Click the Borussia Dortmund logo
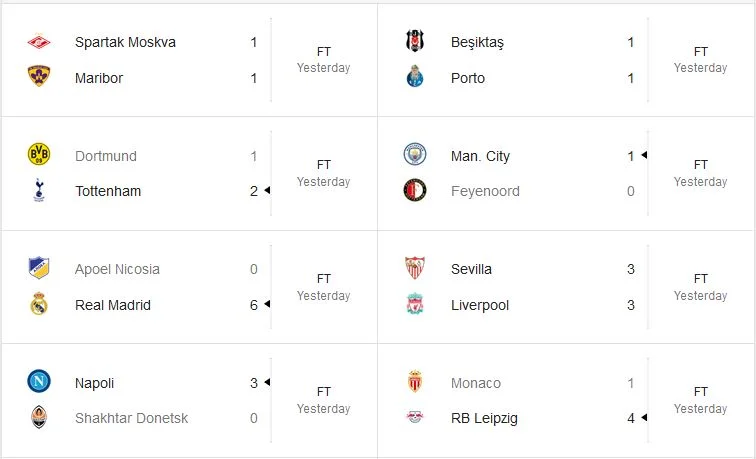 [x=39, y=155]
